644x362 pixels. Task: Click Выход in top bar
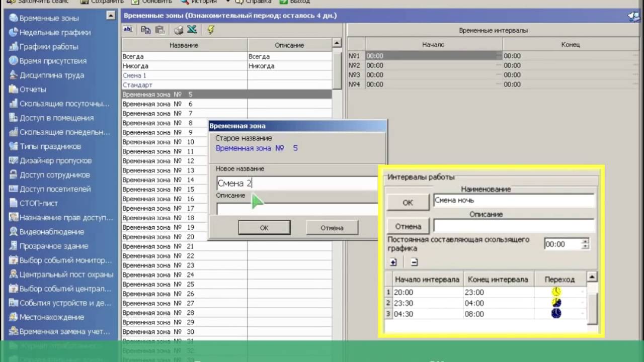tap(295, 2)
